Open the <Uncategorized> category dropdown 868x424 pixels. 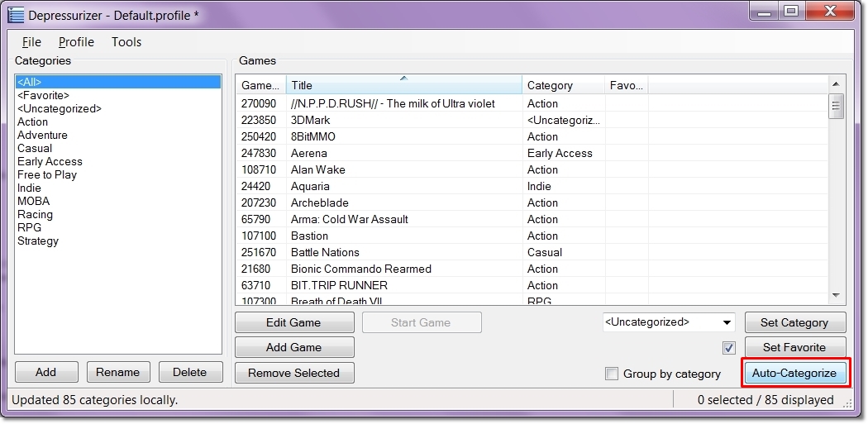[669, 322]
